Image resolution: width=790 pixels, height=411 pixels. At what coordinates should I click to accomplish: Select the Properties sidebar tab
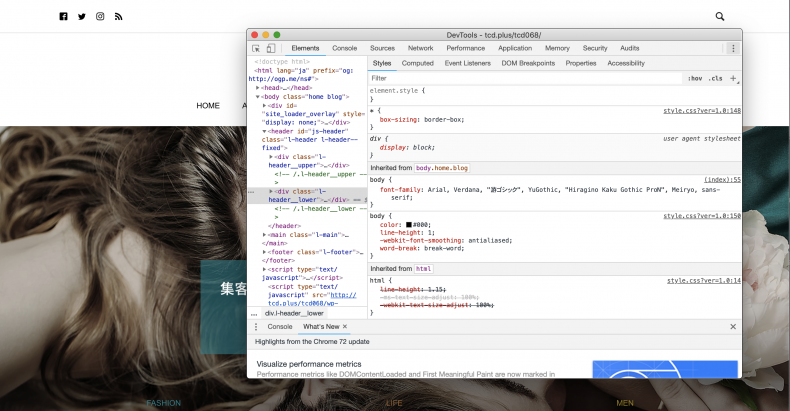(581, 63)
